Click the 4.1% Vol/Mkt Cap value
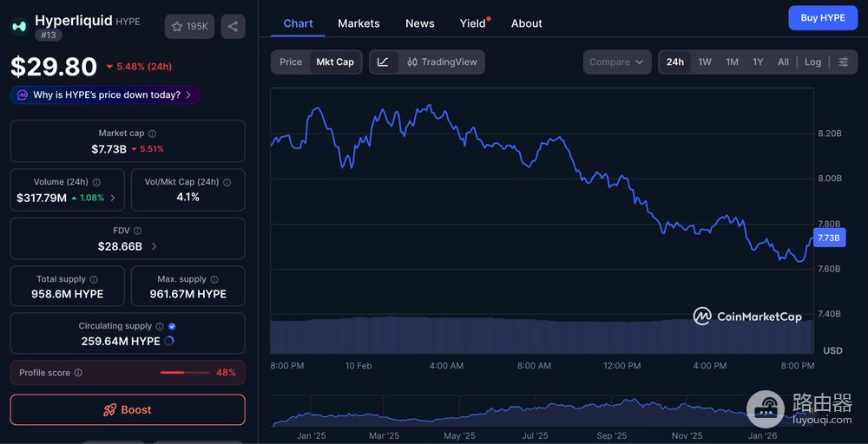Screen dimensions: 868x444 point(187,198)
